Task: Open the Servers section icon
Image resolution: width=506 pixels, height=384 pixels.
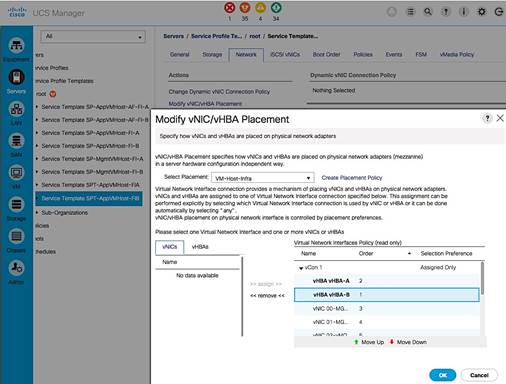Action: click(16, 77)
